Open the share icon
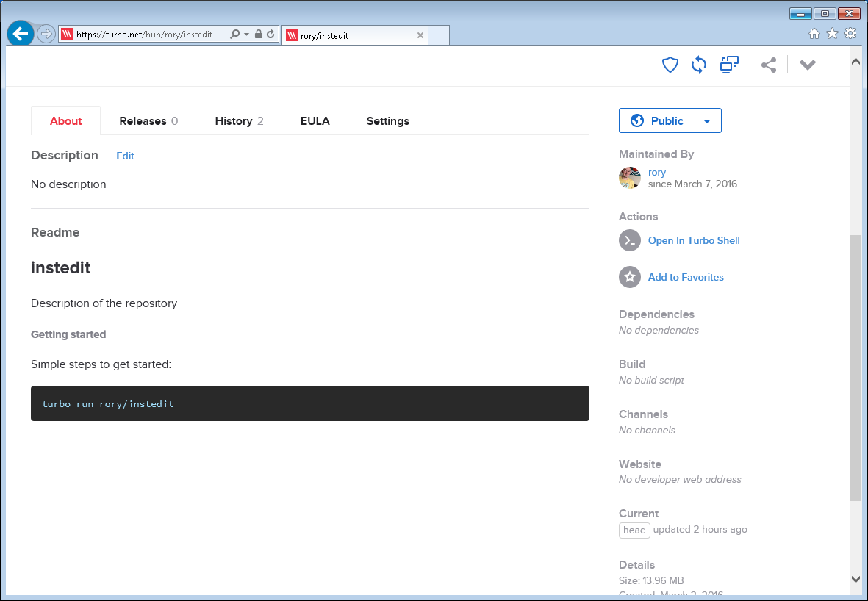Viewport: 868px width, 601px height. pos(768,65)
